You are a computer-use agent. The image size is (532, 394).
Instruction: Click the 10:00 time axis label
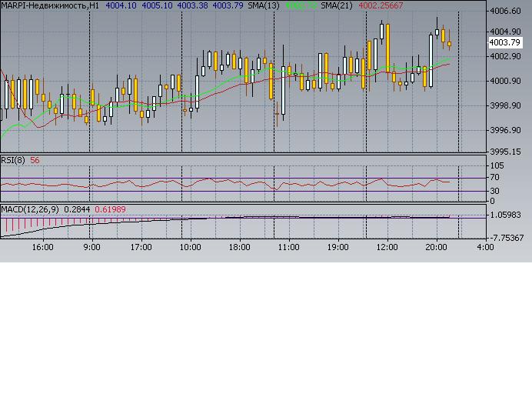tap(190, 247)
